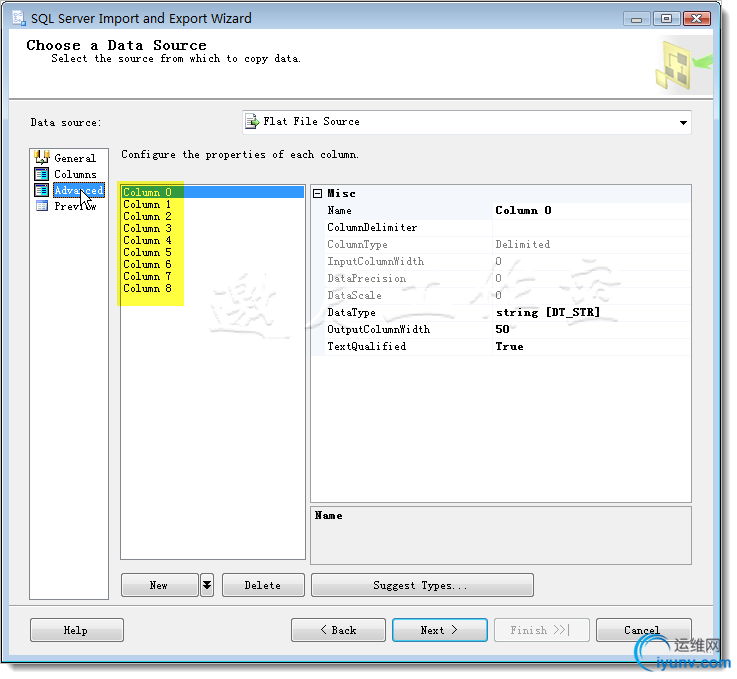The image size is (737, 679).
Task: Select the ColumnDelimiter property label
Action: point(372,227)
